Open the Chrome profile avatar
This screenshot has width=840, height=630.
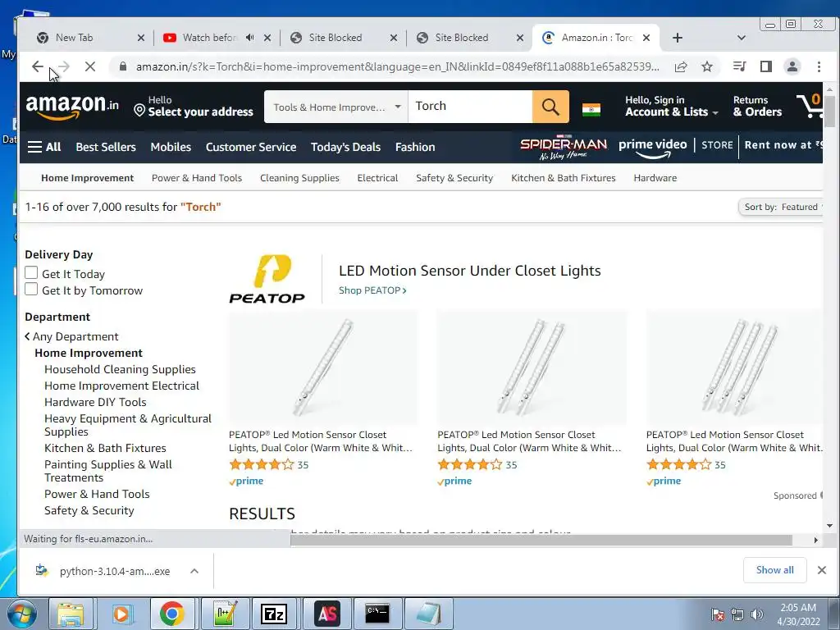pyautogui.click(x=792, y=66)
